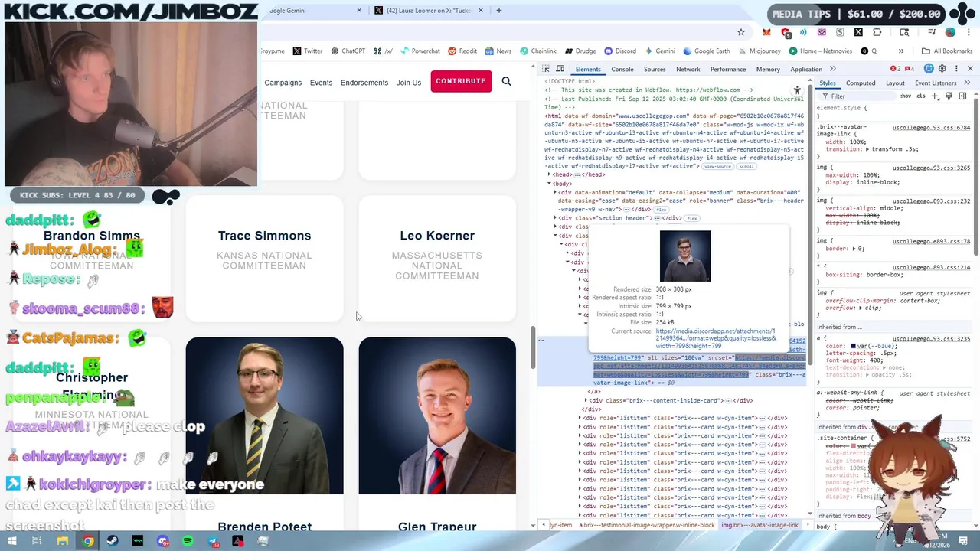Click the blue AI assistance icon in DevTools

(929, 69)
